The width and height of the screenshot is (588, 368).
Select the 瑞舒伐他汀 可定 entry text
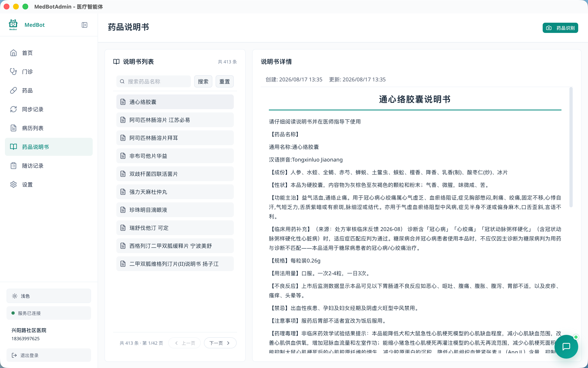[149, 228]
